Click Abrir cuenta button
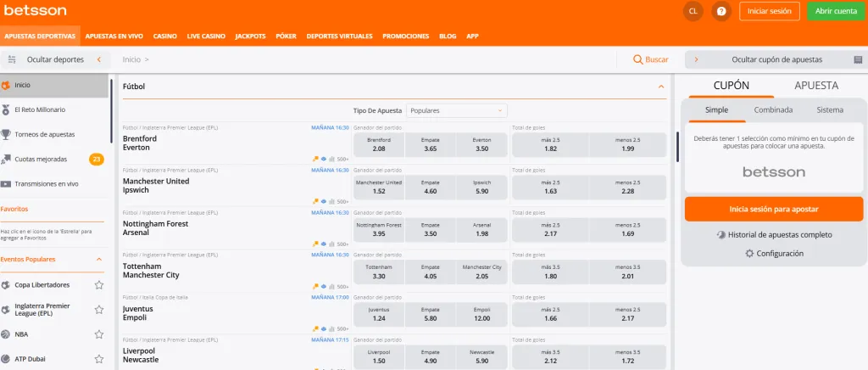The height and width of the screenshot is (370, 868). pos(835,11)
